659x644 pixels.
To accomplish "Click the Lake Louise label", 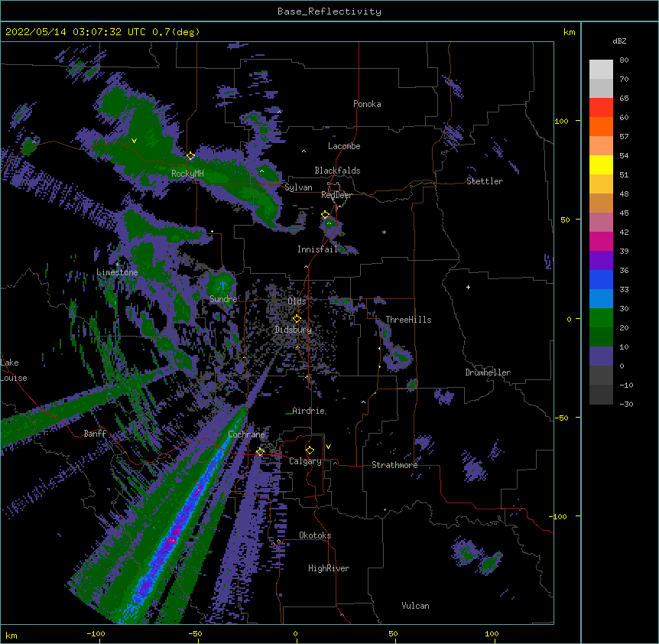I will 14,370.
